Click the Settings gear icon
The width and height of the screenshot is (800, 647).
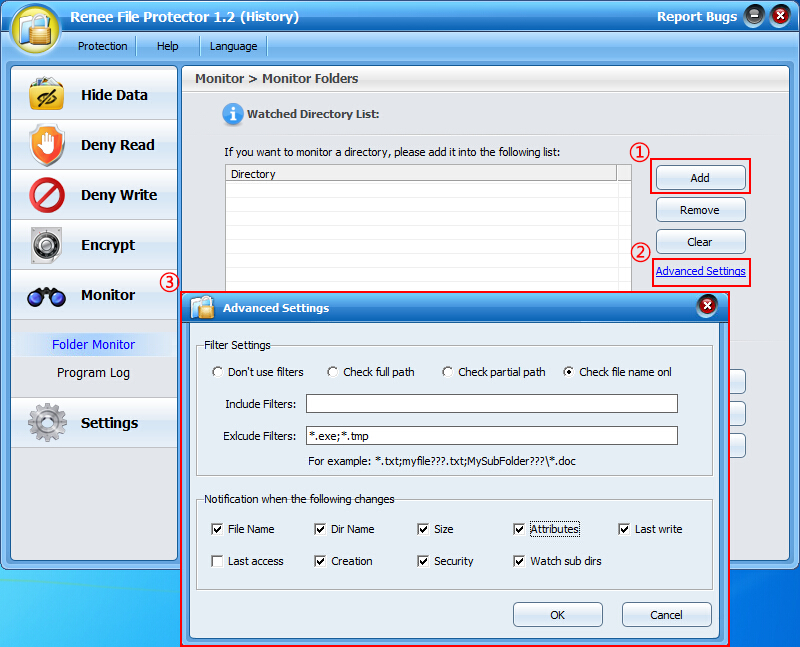[x=47, y=423]
